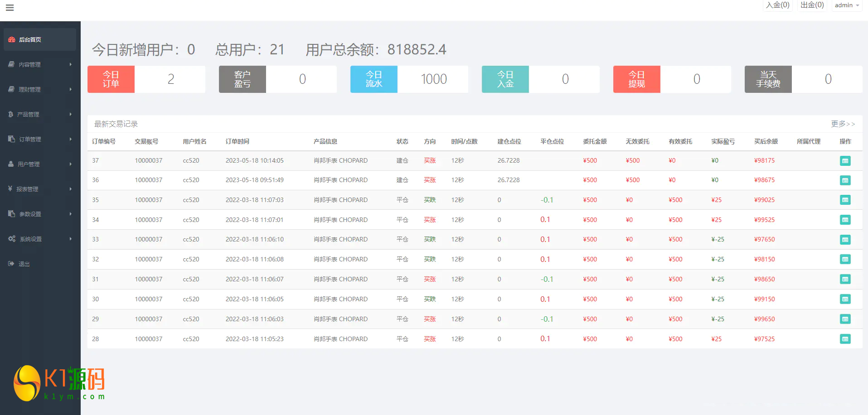Expand the 报表管理 sidebar arrow
The height and width of the screenshot is (415, 868).
71,189
